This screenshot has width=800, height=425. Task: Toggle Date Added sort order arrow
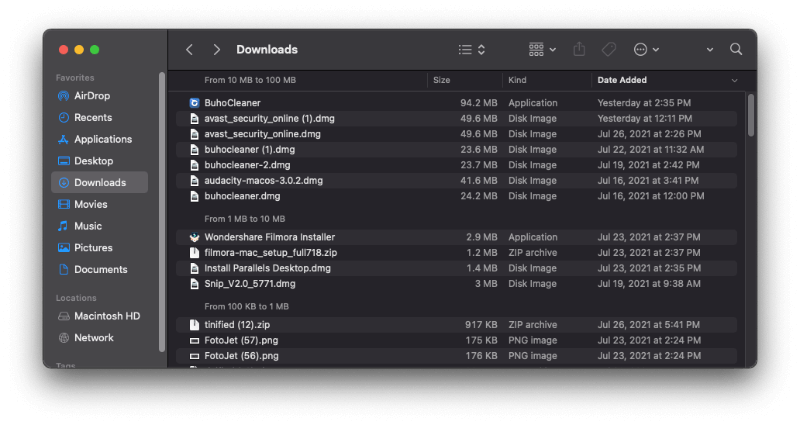[x=734, y=81]
